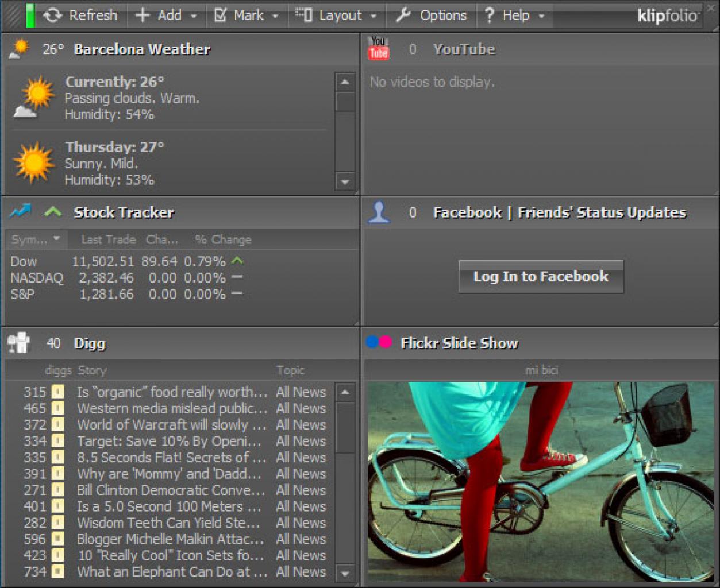Click the YouTube logo icon
This screenshot has width=720, height=588.
click(x=378, y=48)
